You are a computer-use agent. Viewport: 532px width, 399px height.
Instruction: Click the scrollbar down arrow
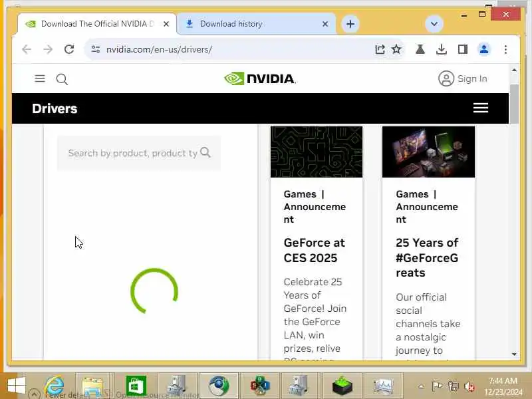pyautogui.click(x=514, y=354)
